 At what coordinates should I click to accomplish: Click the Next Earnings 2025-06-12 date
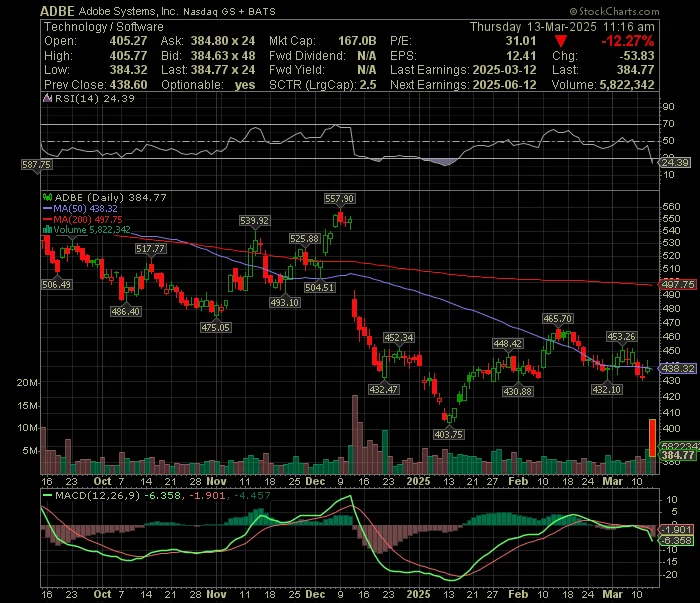(504, 84)
